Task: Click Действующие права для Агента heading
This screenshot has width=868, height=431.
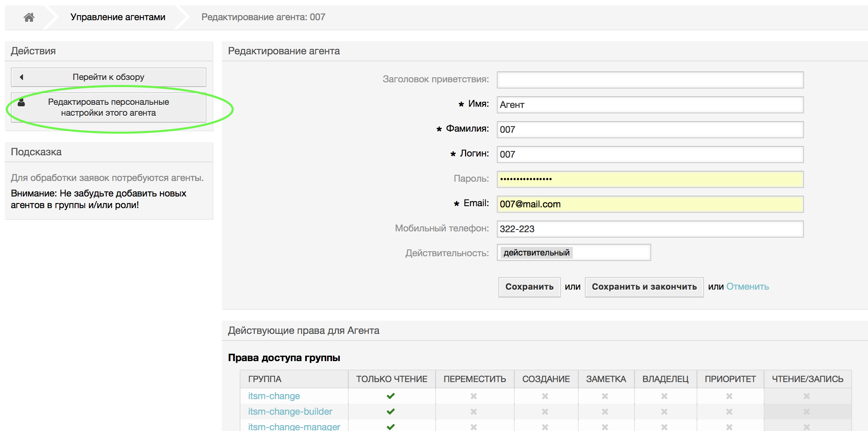Action: 304,331
